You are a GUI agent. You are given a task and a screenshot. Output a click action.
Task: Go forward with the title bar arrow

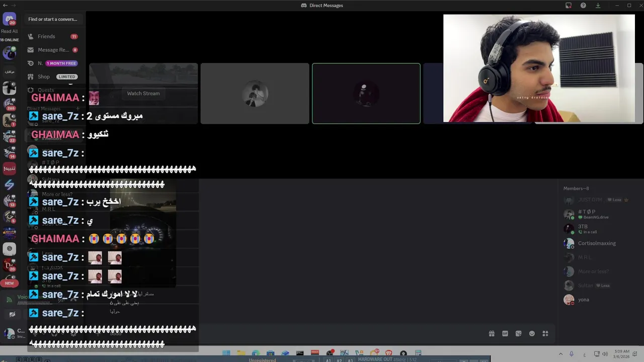click(x=14, y=5)
